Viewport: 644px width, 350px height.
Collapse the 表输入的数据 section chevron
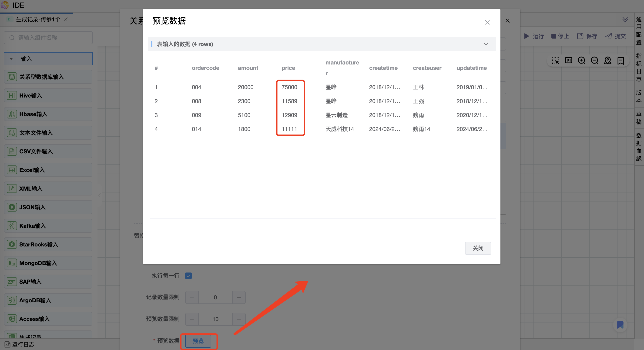(x=486, y=44)
